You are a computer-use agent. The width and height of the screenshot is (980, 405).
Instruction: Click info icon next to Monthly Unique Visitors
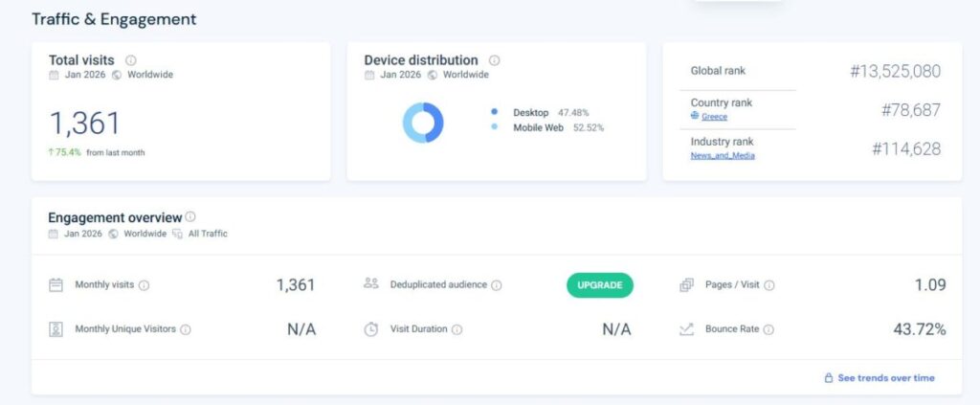[x=186, y=329]
